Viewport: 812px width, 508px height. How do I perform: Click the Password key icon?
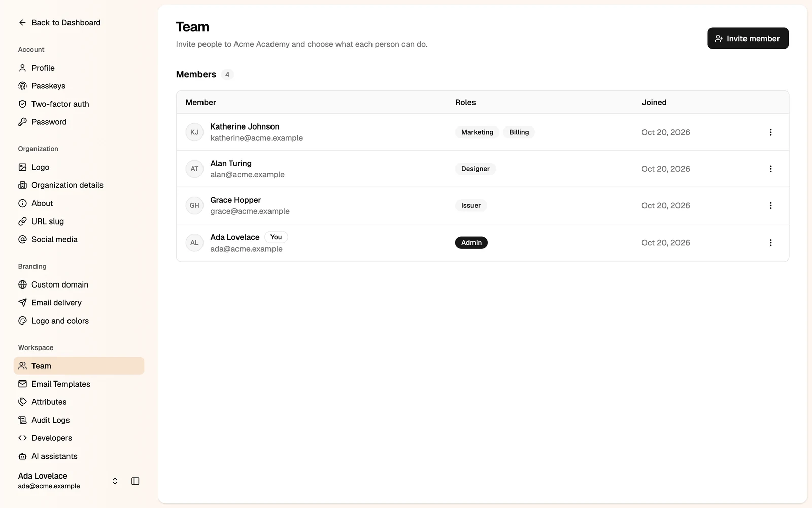pos(22,122)
